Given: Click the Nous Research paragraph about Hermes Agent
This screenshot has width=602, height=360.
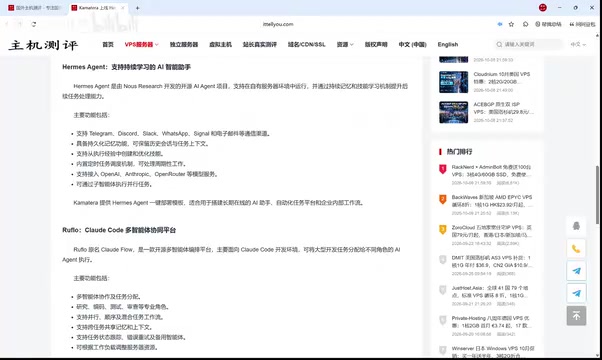Looking at the screenshot, I should 235,91.
